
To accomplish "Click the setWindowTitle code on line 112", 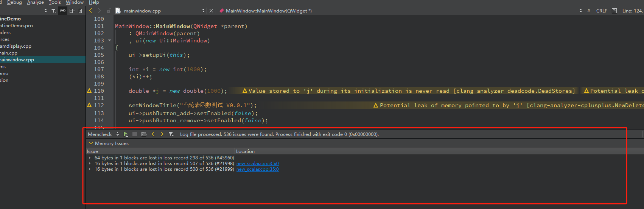I will [x=193, y=105].
